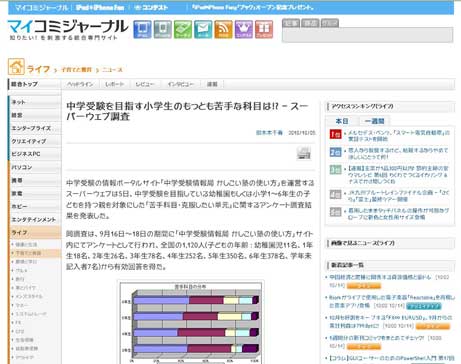Screen dimensions: 461x364
Task: Click the purple crown contest icon
Action: tap(244, 29)
